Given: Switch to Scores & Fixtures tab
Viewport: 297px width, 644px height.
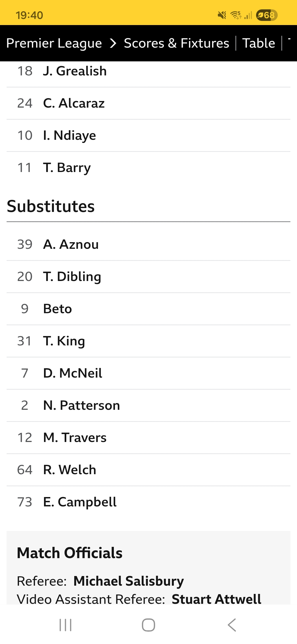Looking at the screenshot, I should [x=176, y=43].
